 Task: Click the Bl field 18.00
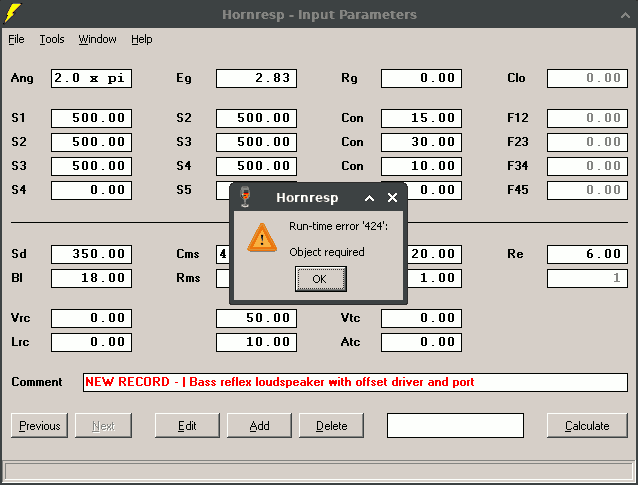tap(92, 278)
